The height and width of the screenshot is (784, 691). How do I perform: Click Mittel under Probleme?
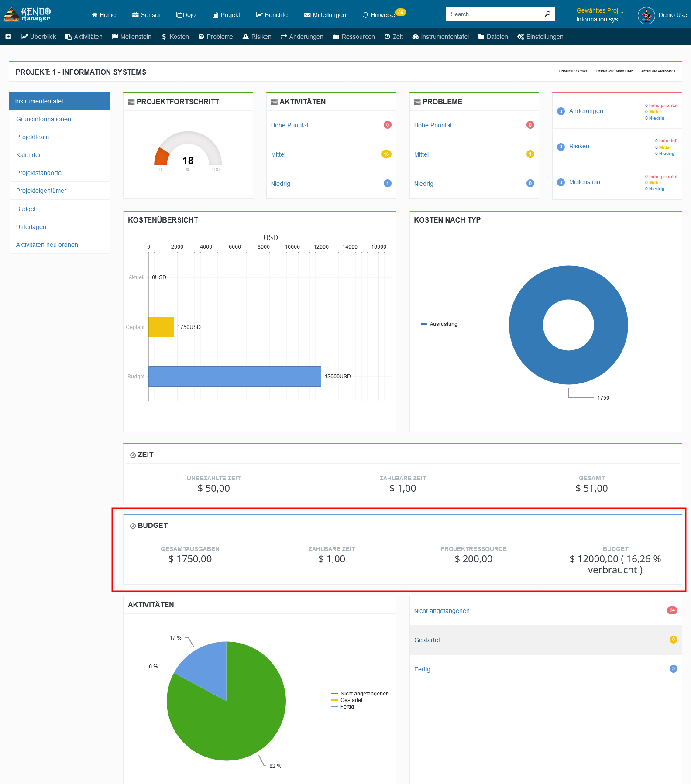pos(421,154)
